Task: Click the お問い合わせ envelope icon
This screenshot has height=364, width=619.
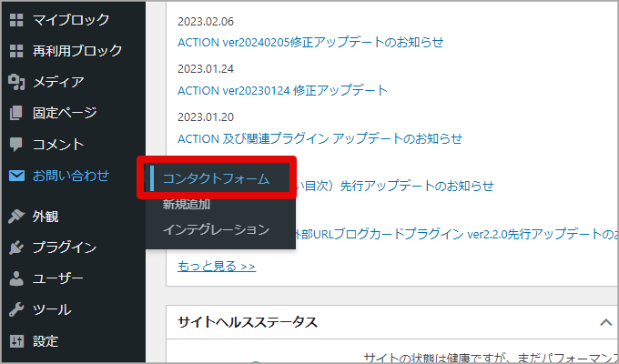Action: pyautogui.click(x=16, y=176)
